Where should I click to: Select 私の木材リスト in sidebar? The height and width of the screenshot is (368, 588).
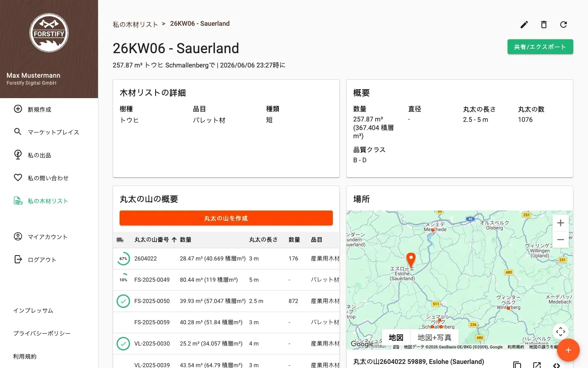click(49, 201)
